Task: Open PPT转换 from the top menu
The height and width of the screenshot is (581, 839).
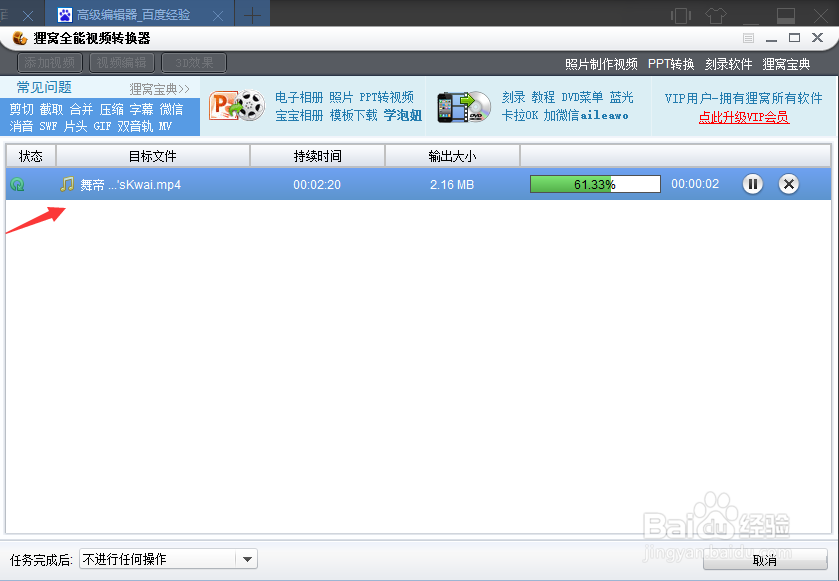Action: coord(671,64)
